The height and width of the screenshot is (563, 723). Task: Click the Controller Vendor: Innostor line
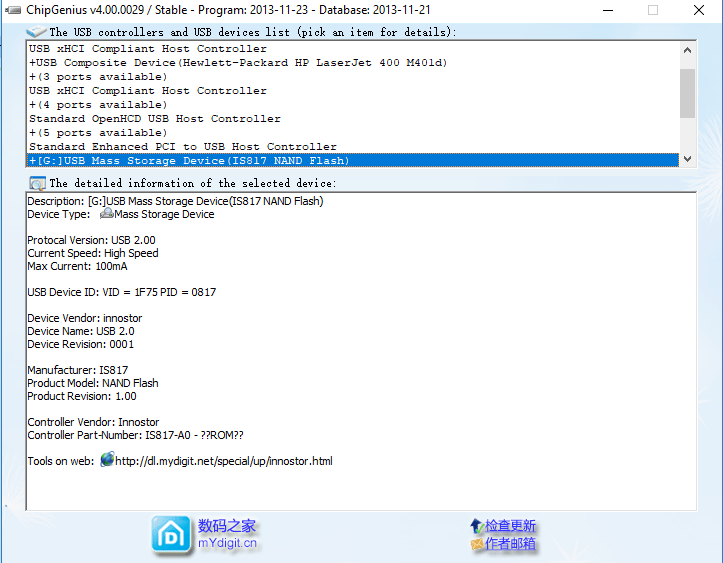coord(93,422)
